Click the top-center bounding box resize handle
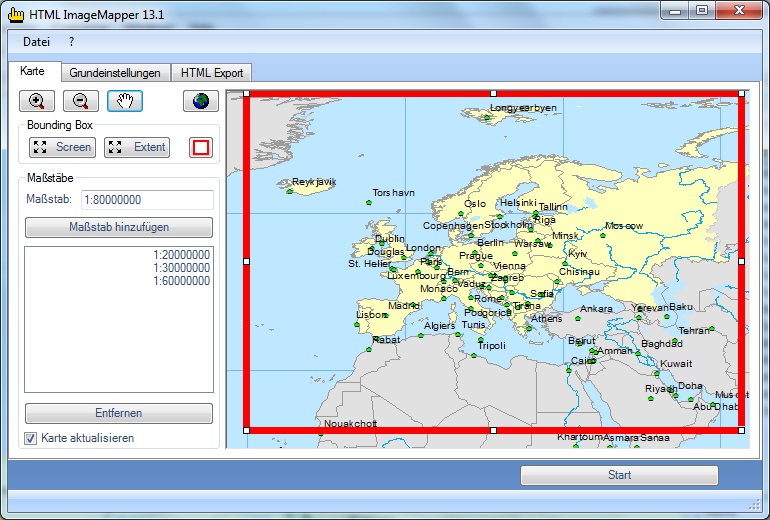The width and height of the screenshot is (770, 520). (493, 93)
